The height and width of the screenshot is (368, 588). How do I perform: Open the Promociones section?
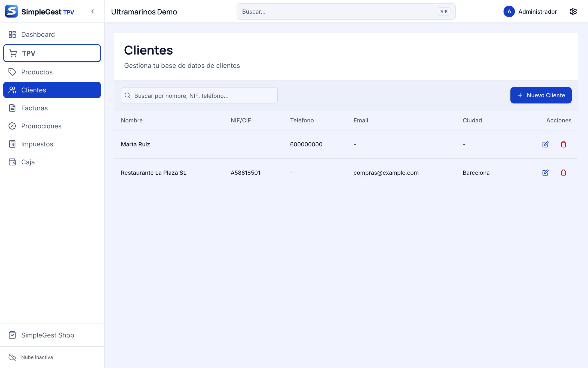coord(52,126)
